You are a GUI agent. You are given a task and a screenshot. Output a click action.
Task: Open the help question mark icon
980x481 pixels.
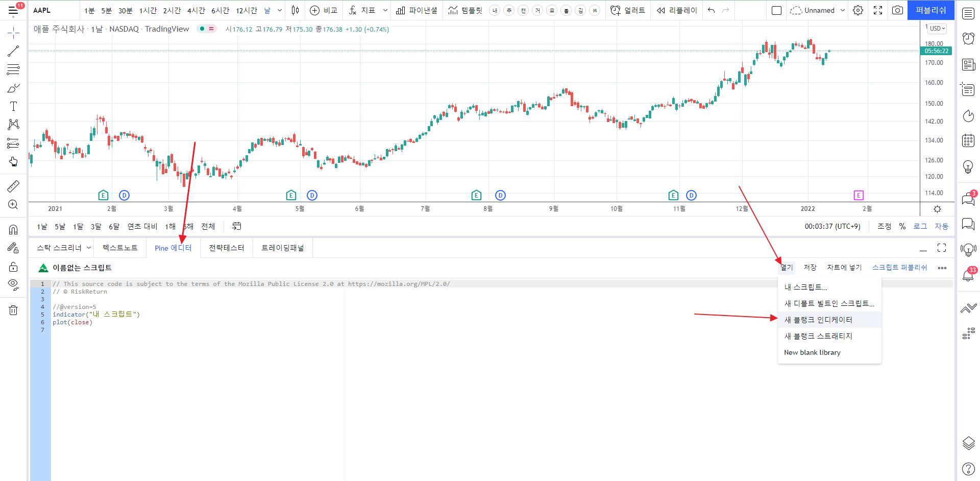click(x=968, y=468)
